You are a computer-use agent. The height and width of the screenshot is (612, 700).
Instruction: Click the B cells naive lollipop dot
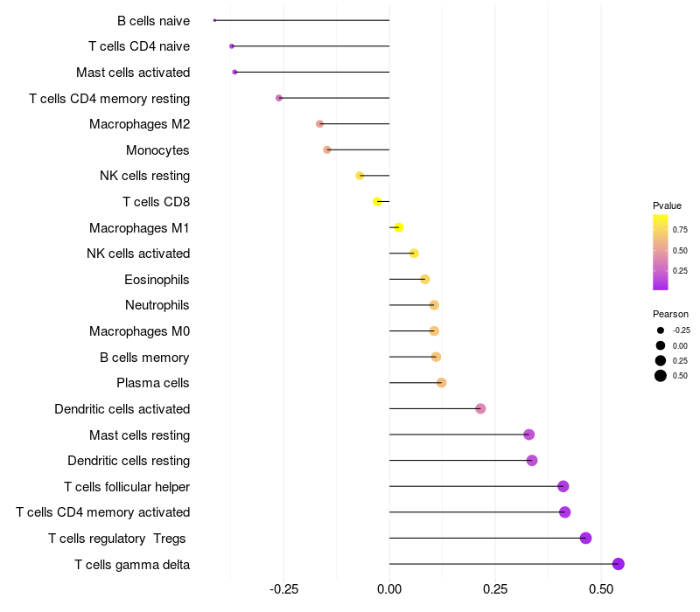pos(214,20)
